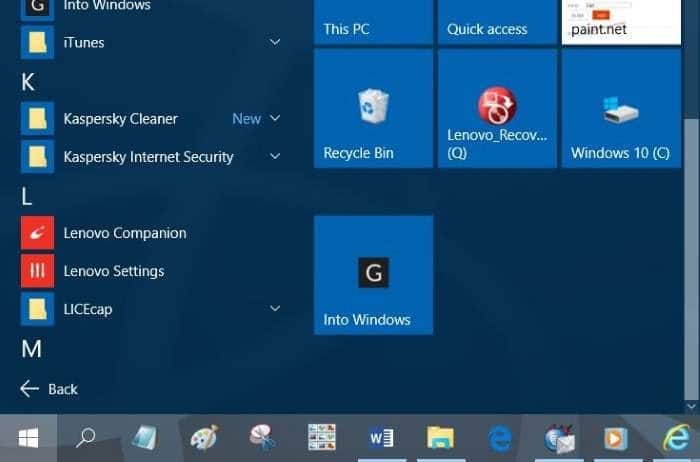The image size is (700, 462).
Task: Click the Kaspersky Cleaner folder icon
Action: 38,119
